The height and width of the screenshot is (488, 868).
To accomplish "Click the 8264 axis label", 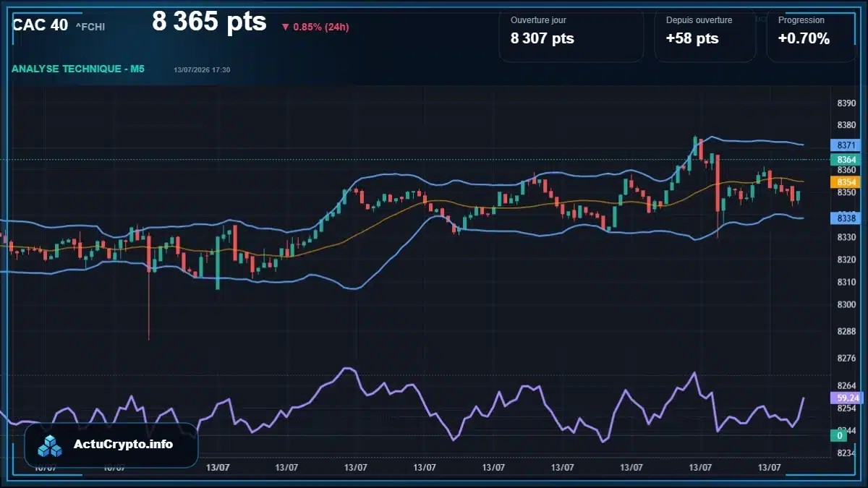I will coord(846,385).
